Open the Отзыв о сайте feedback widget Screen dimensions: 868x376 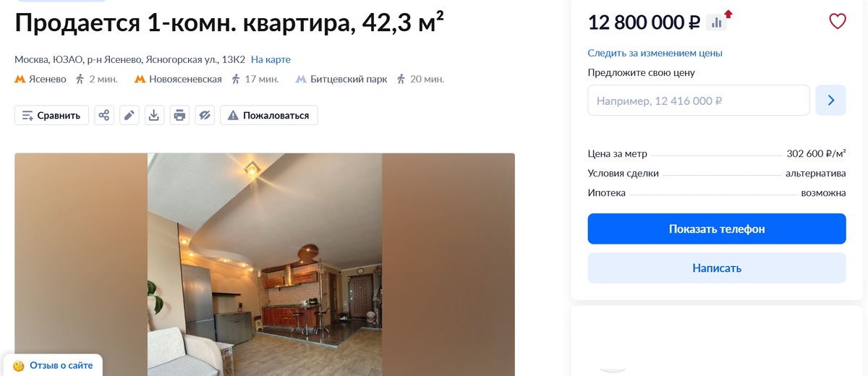[53, 365]
